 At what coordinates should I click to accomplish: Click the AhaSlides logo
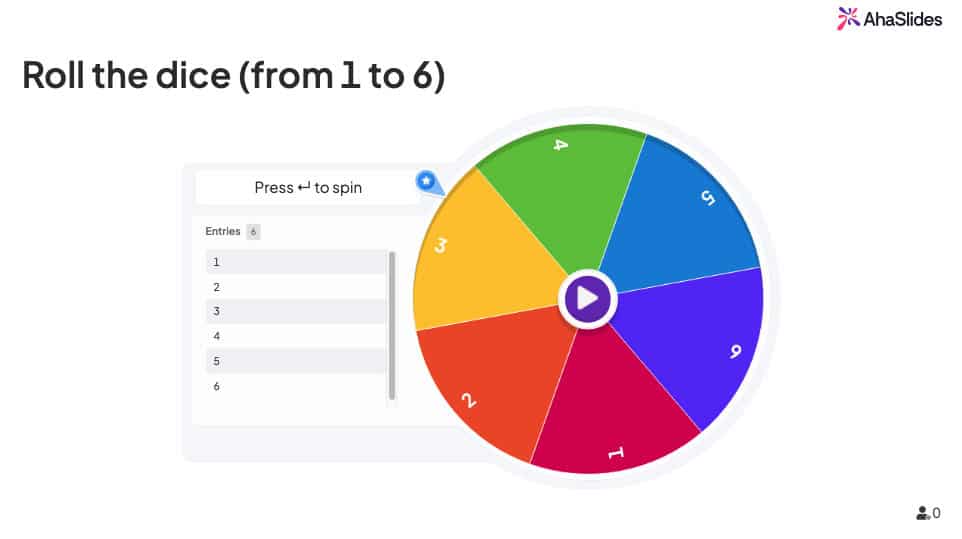point(889,18)
